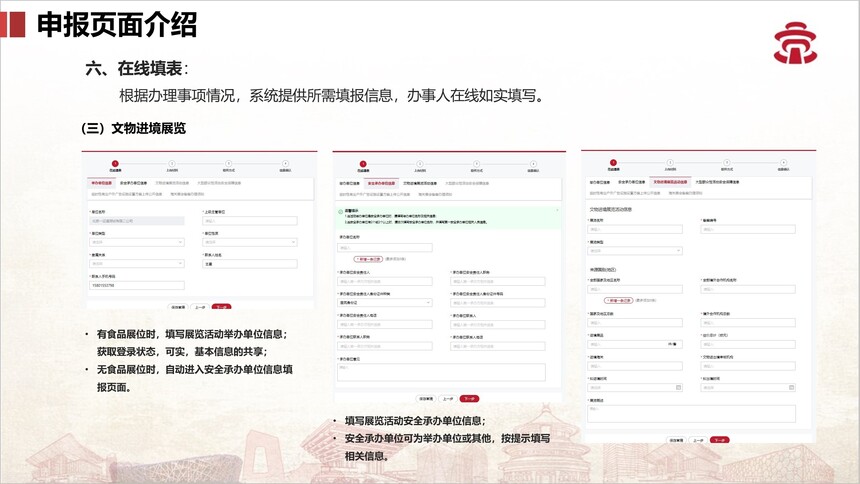Click the red step 1 circle in middle form
Viewport: 860px width, 484px height.
coord(363,164)
